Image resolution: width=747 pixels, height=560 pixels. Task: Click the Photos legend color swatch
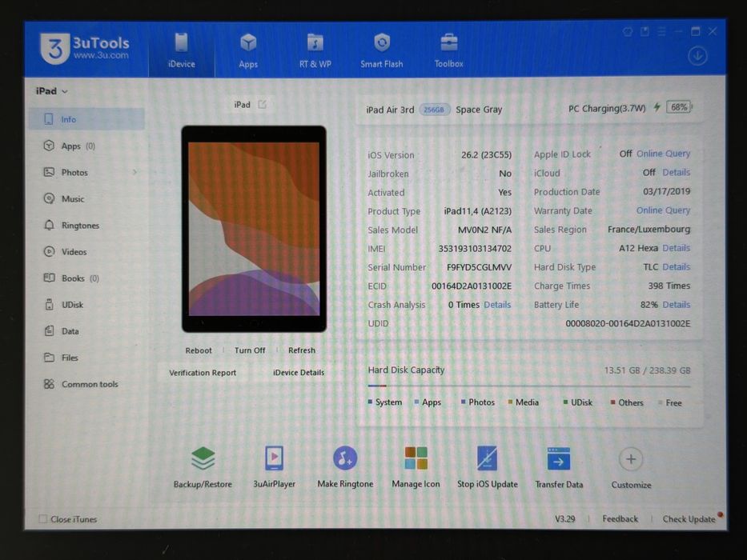(463, 402)
